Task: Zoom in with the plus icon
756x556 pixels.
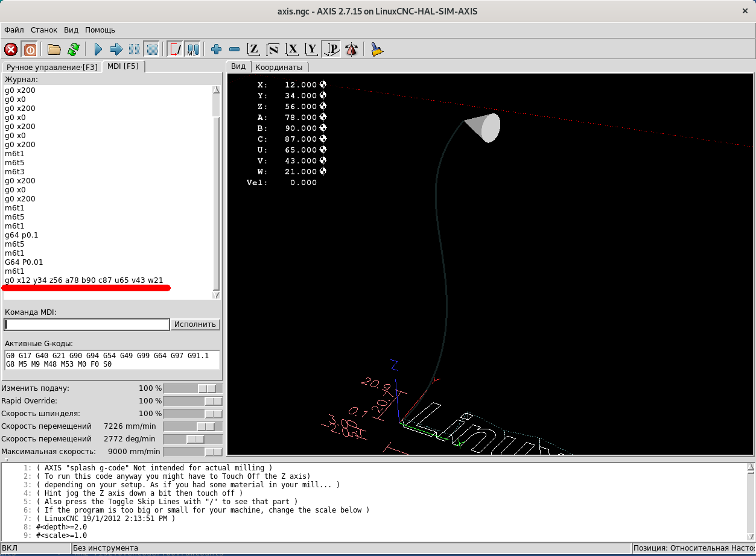Action: click(x=216, y=49)
